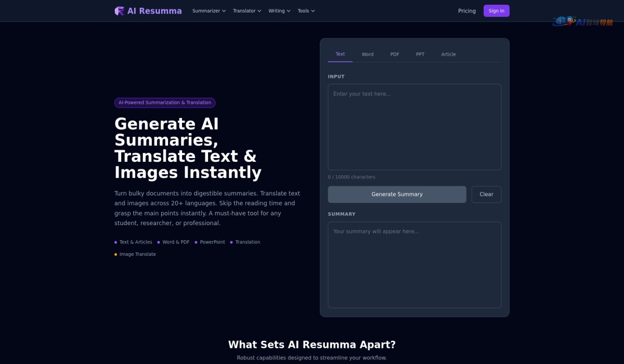Click the SUMMARY section label
Image resolution: width=624 pixels, height=364 pixels.
coord(342,214)
